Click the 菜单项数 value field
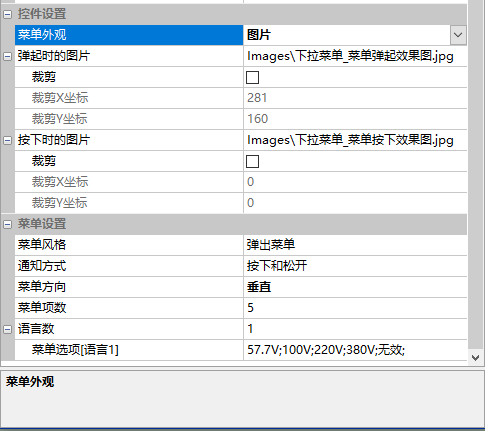The width and height of the screenshot is (485, 431). click(x=355, y=308)
